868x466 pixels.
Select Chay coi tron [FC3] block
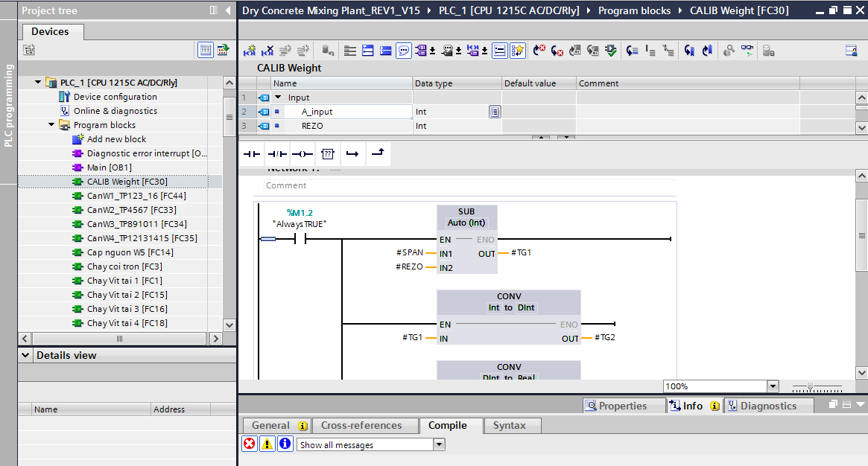click(x=124, y=266)
